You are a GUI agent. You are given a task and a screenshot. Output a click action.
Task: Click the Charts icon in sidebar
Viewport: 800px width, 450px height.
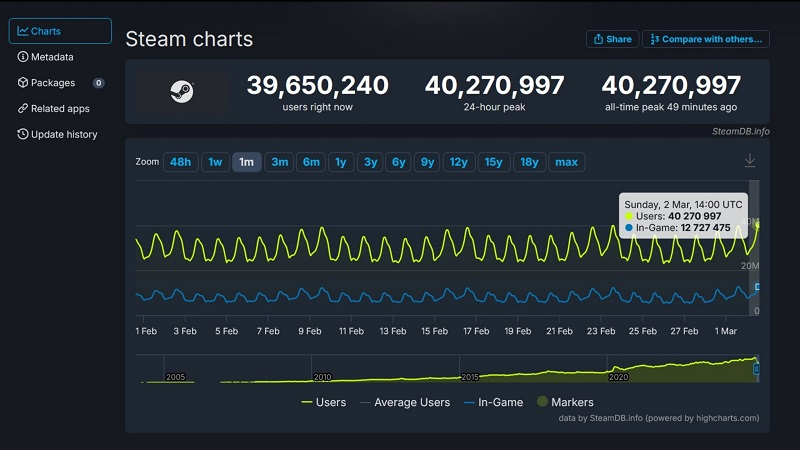click(x=23, y=31)
